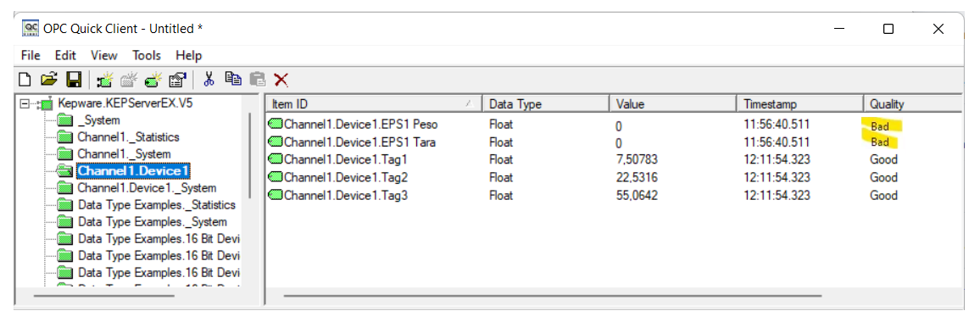Click the greyed-out Paste toolbar icon
Screen dimensions: 980x322
(258, 79)
